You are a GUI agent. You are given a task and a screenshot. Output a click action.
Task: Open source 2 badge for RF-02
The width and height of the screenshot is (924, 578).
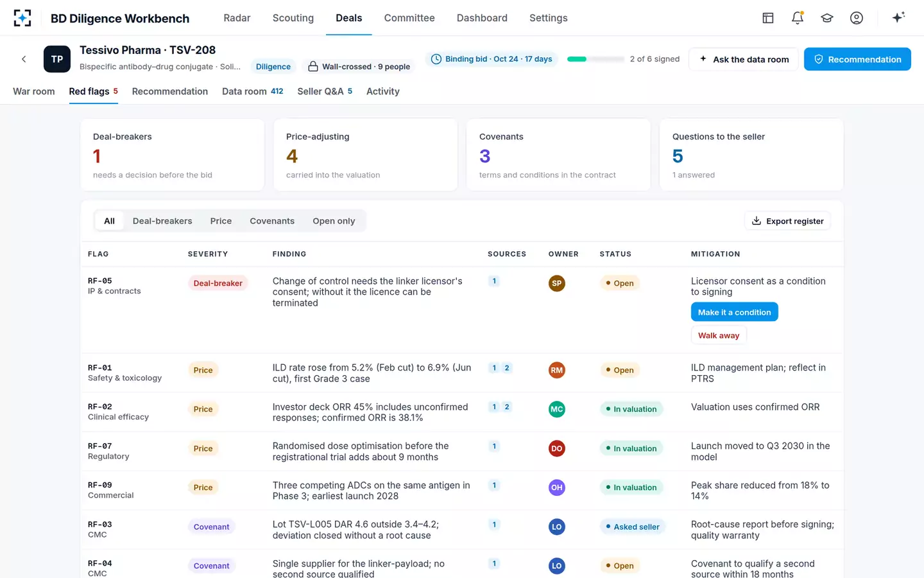(x=507, y=407)
